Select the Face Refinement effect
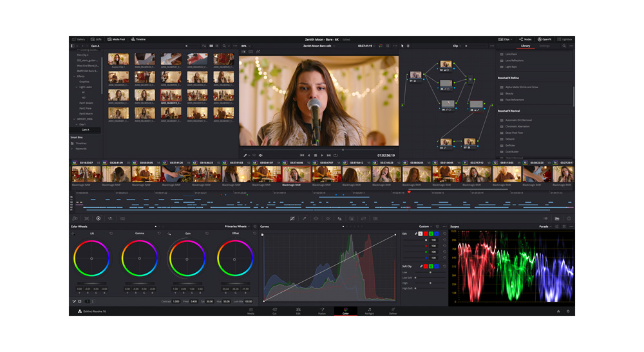Image resolution: width=644 pixels, height=352 pixels. [514, 100]
